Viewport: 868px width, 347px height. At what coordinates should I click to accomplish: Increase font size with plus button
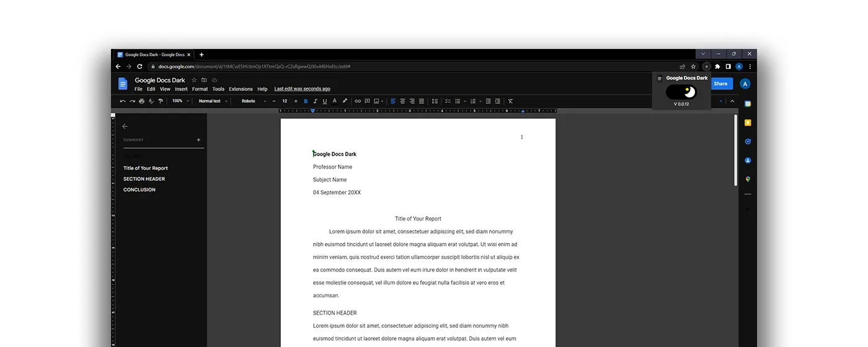[296, 101]
